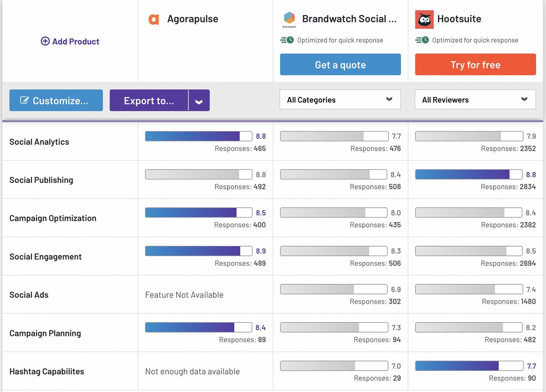Open the Export to dropdown arrow
The height and width of the screenshot is (392, 546).
point(199,101)
